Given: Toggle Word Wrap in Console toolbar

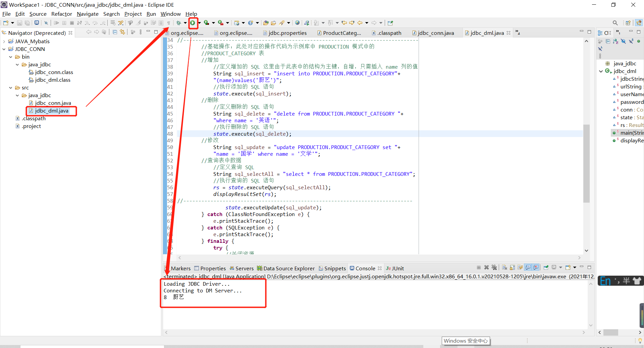Looking at the screenshot, I should (520, 268).
